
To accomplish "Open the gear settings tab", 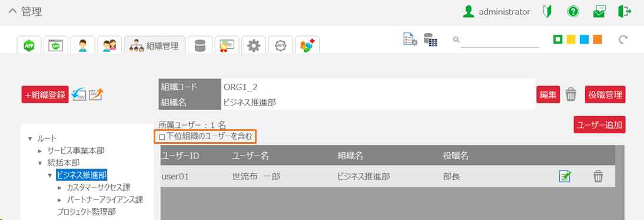I will click(253, 45).
